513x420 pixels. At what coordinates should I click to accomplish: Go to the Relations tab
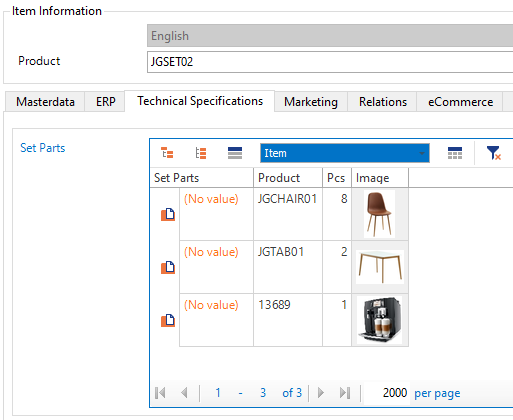pyautogui.click(x=383, y=102)
